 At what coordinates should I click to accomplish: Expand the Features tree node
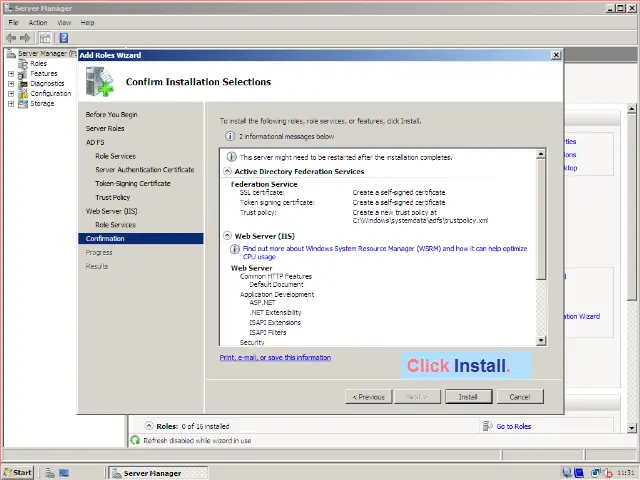pos(11,74)
